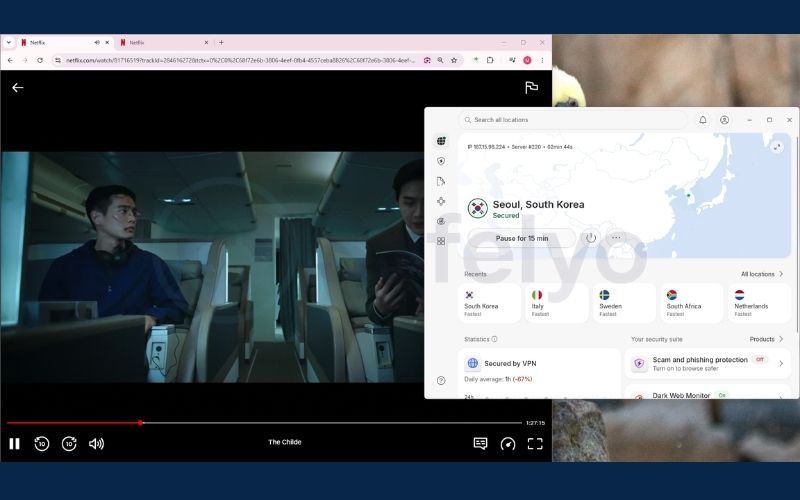The height and width of the screenshot is (500, 800).
Task: Click the red scrubber handle on timeline
Action: [x=141, y=422]
